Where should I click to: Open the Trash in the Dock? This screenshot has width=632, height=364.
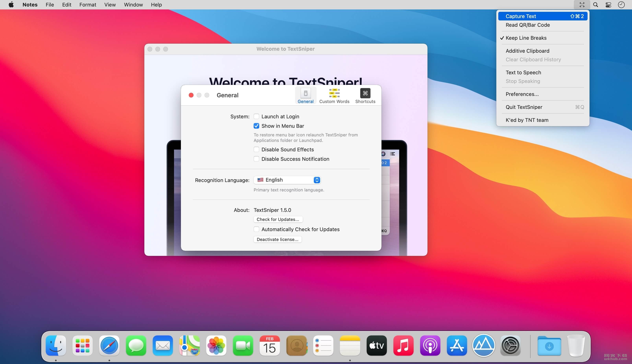pos(576,346)
